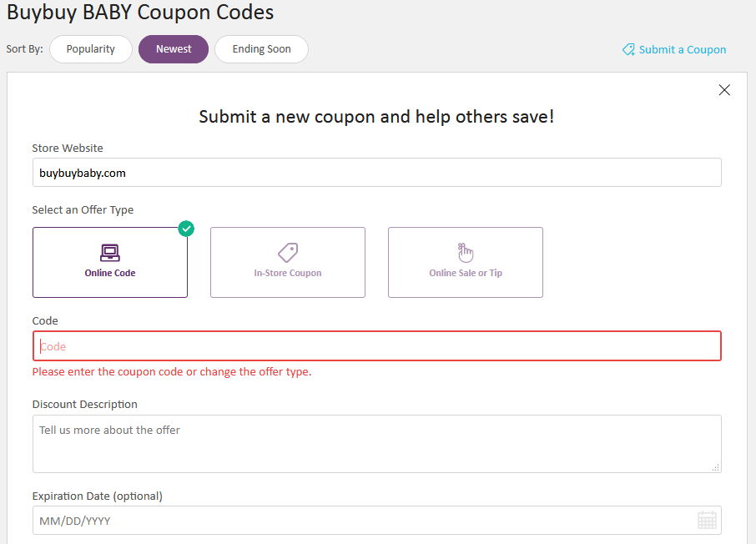Click the price tag icon for In-Store Coupon
The width and height of the screenshot is (756, 544).
click(x=288, y=253)
